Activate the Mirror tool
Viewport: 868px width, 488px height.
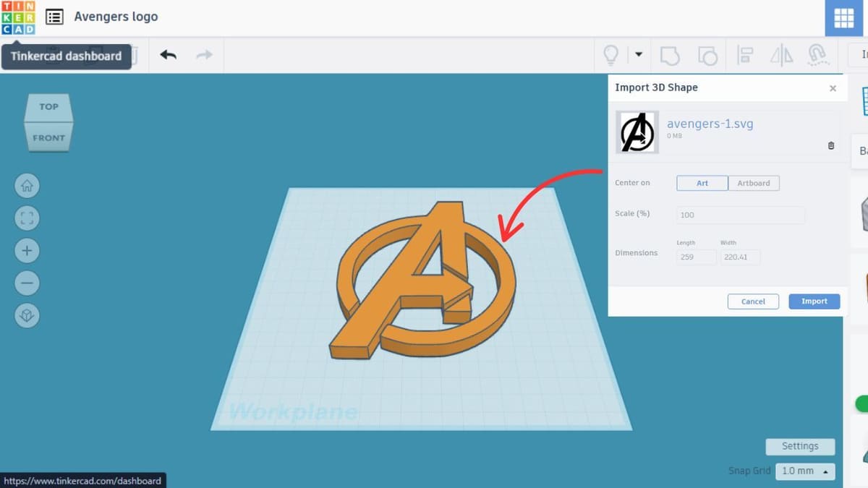point(781,55)
